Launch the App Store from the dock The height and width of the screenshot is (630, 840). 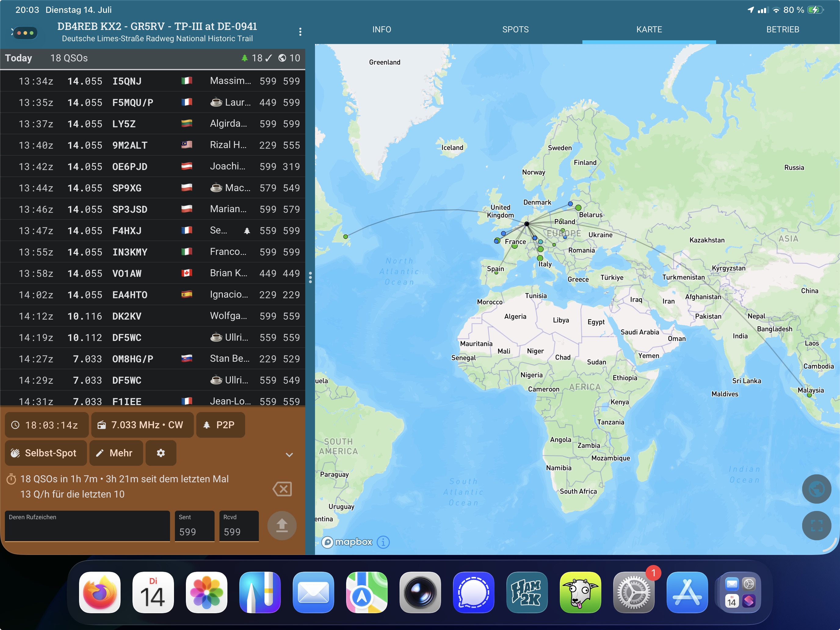point(687,592)
